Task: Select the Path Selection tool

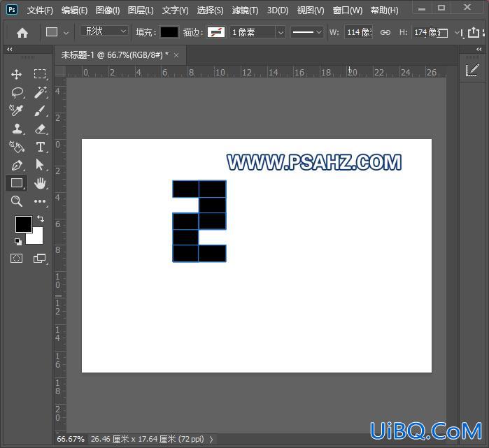Action: [40, 165]
